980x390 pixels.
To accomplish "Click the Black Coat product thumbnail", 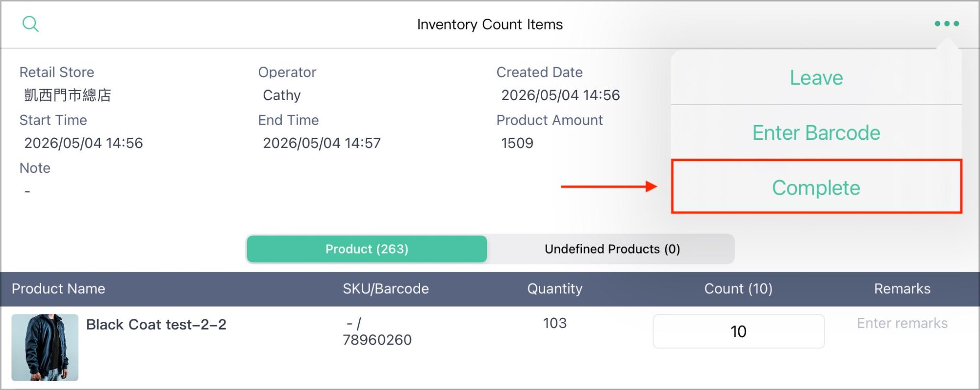I will tap(45, 347).
